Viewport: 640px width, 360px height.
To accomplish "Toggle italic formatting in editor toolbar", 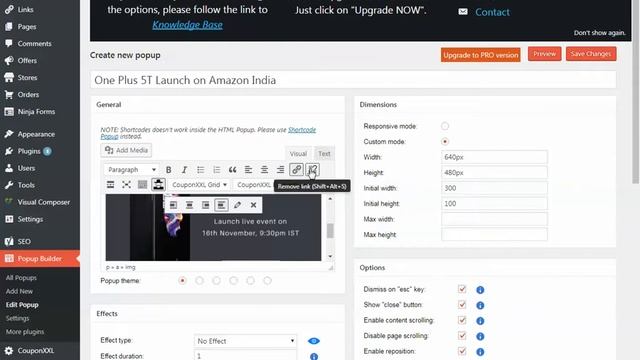I will 184,170.
